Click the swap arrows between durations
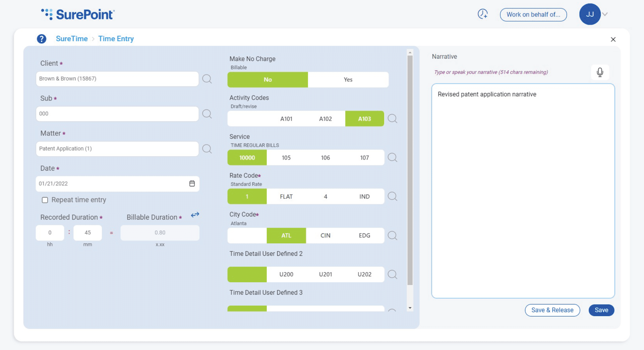644x350 pixels. tap(195, 215)
